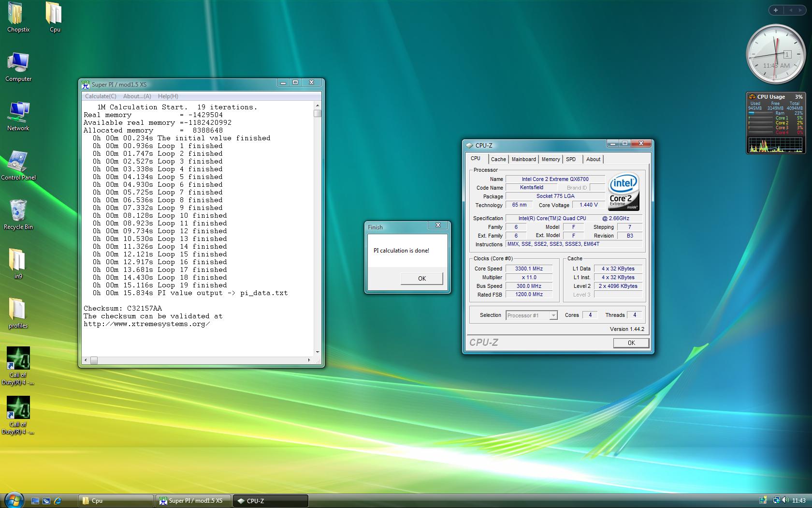Click the Level 2 cache value 2 x 4096 KBytes
Image resolution: width=812 pixels, height=508 pixels.
(618, 286)
